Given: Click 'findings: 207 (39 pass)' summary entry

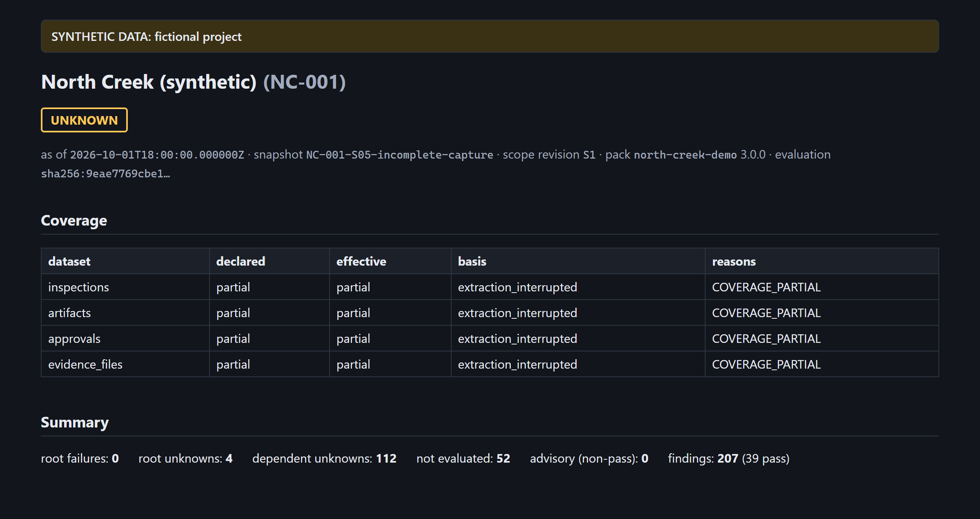Looking at the screenshot, I should 728,459.
